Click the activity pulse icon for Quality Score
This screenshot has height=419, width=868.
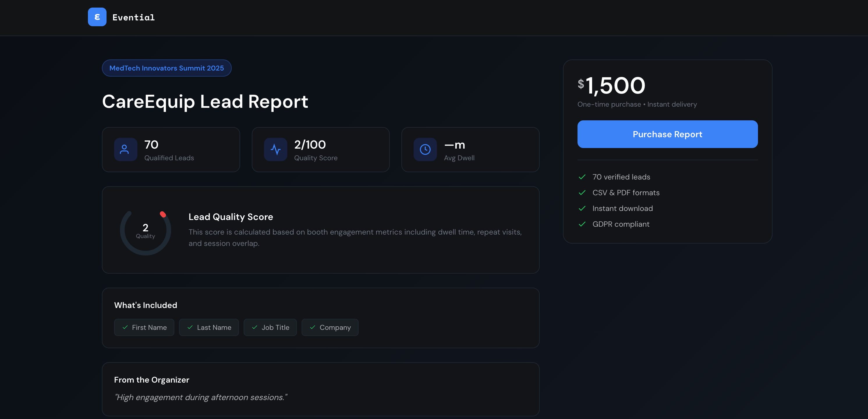click(x=275, y=149)
